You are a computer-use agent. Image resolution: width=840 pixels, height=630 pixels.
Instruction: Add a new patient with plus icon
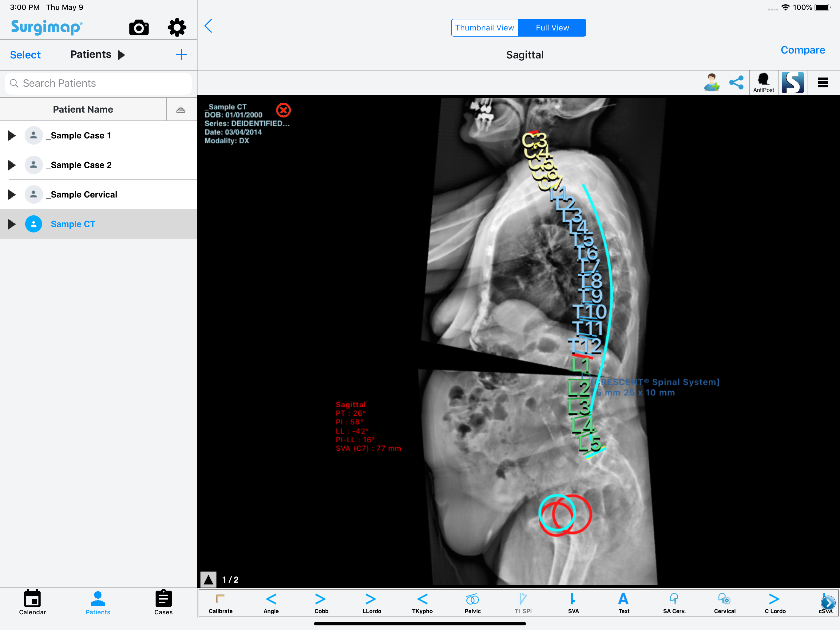pos(181,54)
